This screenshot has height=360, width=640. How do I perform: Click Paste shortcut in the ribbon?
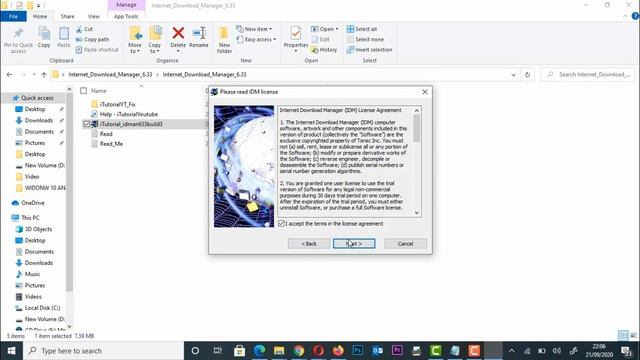click(97, 49)
